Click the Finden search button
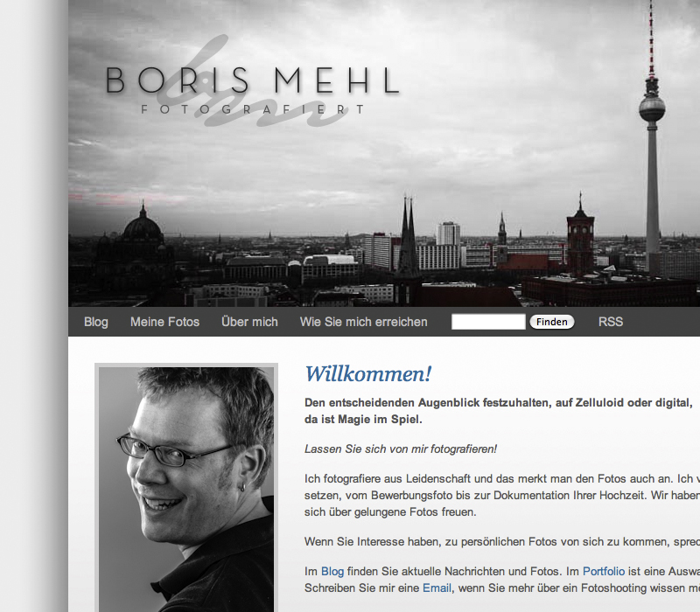 coord(552,322)
